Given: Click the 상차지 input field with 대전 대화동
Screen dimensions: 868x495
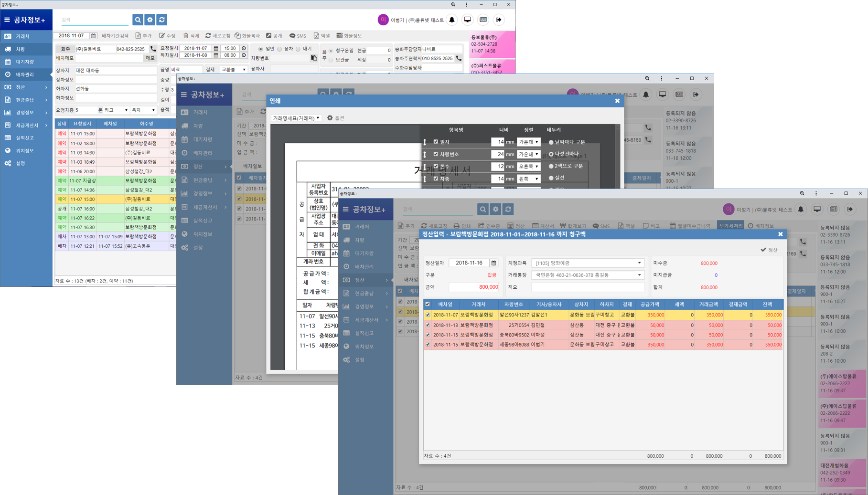Looking at the screenshot, I should pyautogui.click(x=116, y=70).
